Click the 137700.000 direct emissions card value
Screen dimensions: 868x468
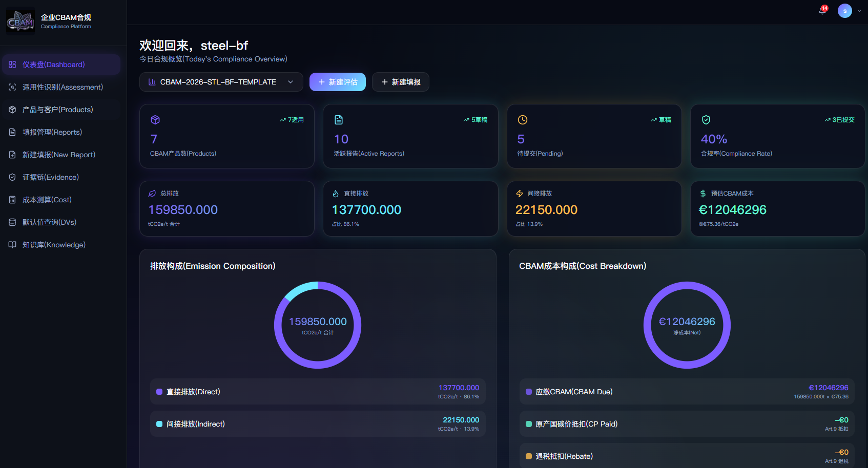[x=366, y=210]
